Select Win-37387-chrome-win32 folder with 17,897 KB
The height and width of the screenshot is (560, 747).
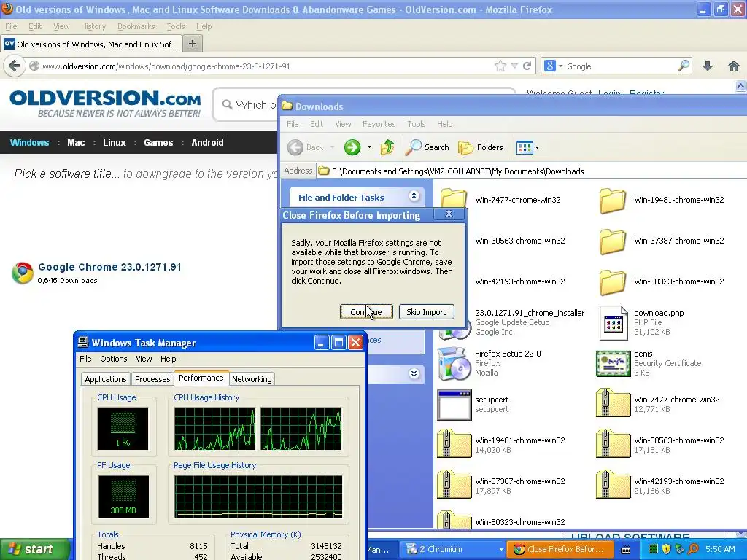pos(454,486)
